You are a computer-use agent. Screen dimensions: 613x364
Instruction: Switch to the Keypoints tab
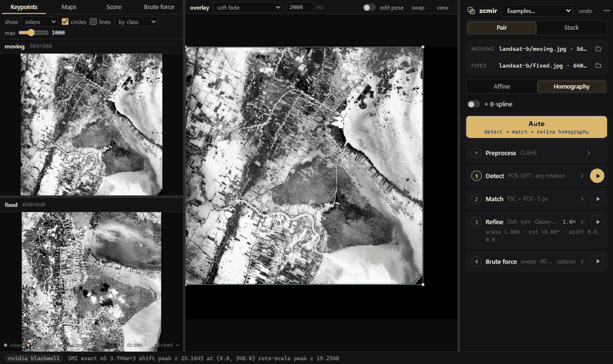[24, 7]
